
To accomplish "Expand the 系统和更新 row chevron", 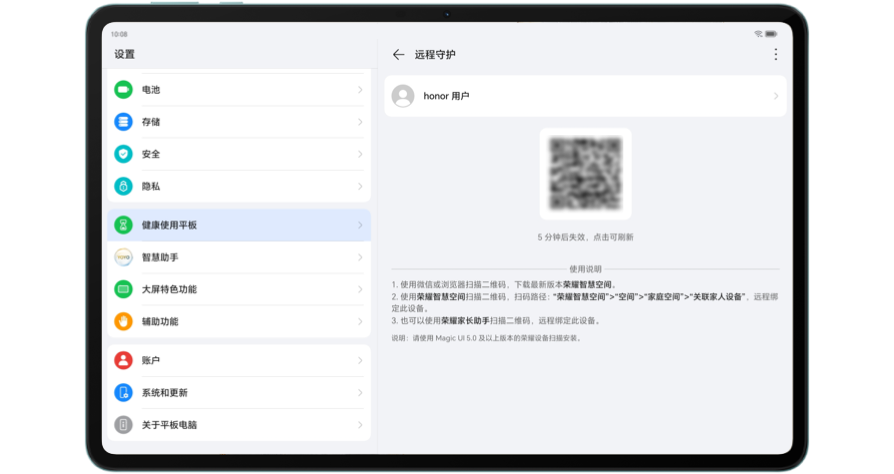I will point(360,392).
